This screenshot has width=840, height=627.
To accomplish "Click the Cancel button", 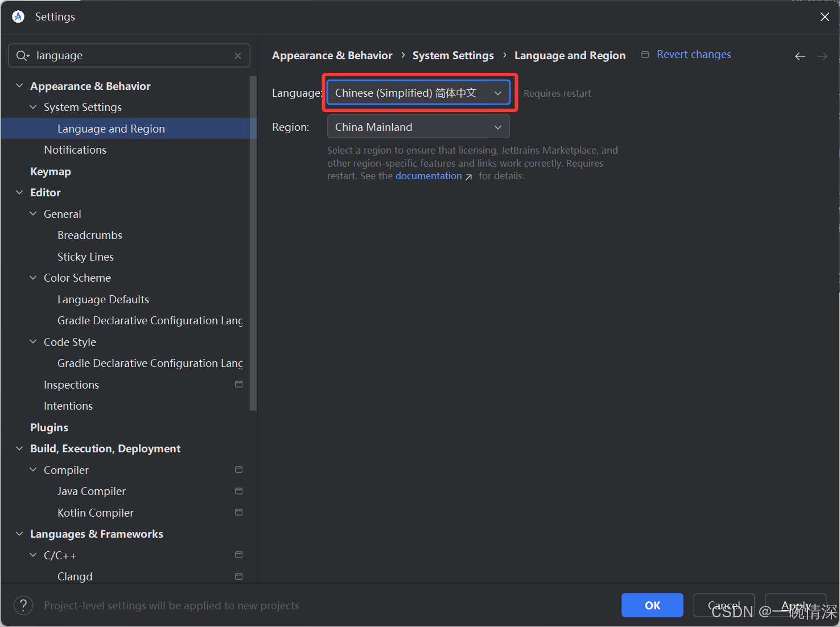I will click(724, 605).
